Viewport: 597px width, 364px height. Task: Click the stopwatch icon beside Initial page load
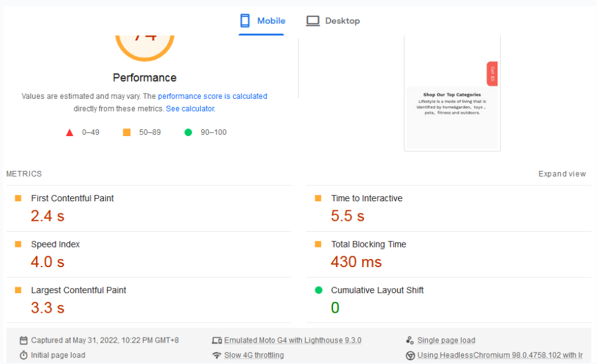click(x=23, y=355)
